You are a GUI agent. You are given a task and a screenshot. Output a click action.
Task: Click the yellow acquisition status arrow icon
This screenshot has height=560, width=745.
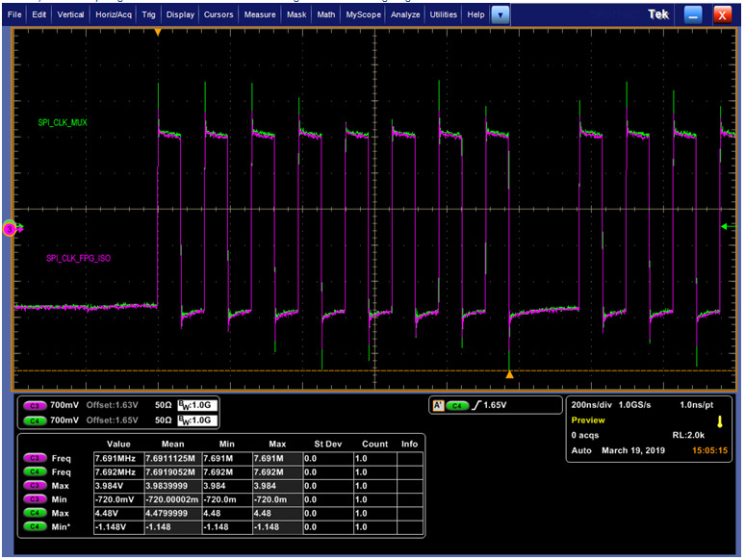(719, 421)
